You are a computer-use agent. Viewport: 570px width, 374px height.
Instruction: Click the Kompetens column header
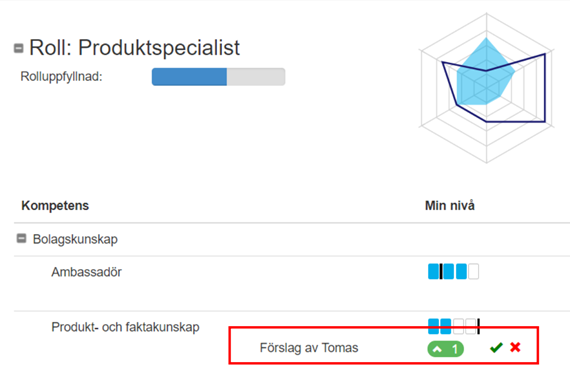(55, 205)
